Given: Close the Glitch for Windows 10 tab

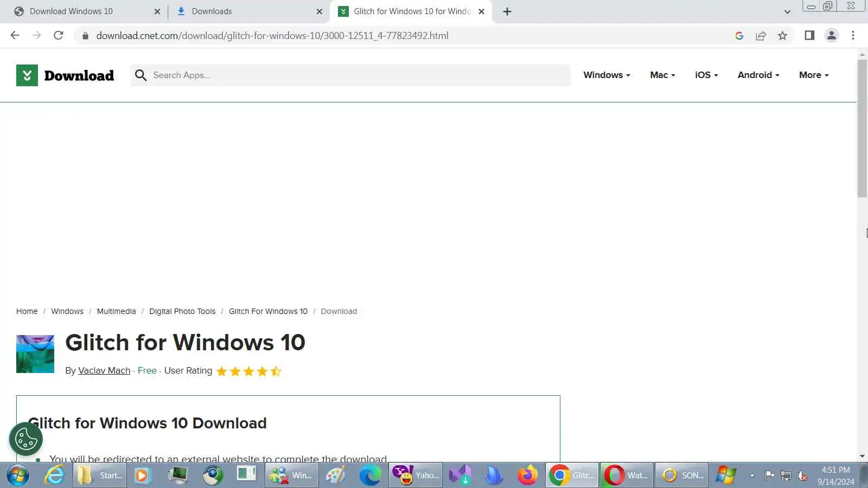Looking at the screenshot, I should (x=481, y=11).
